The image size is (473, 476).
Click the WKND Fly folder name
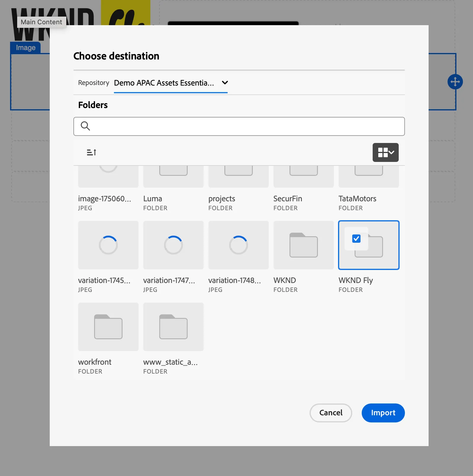point(356,281)
